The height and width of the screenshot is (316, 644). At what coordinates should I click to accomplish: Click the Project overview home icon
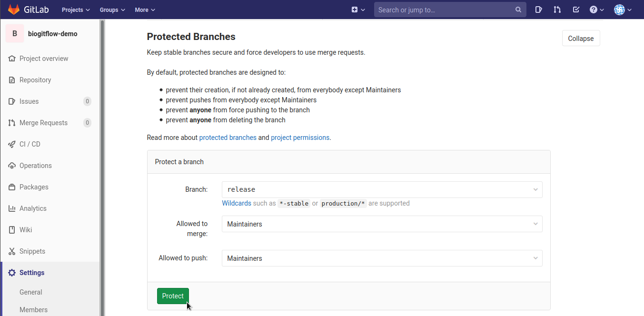[x=12, y=59]
